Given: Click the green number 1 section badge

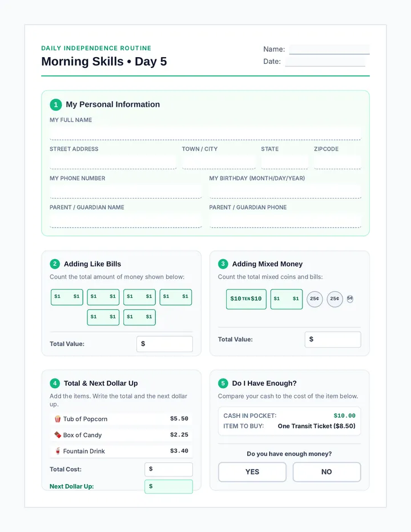Looking at the screenshot, I should (x=56, y=104).
